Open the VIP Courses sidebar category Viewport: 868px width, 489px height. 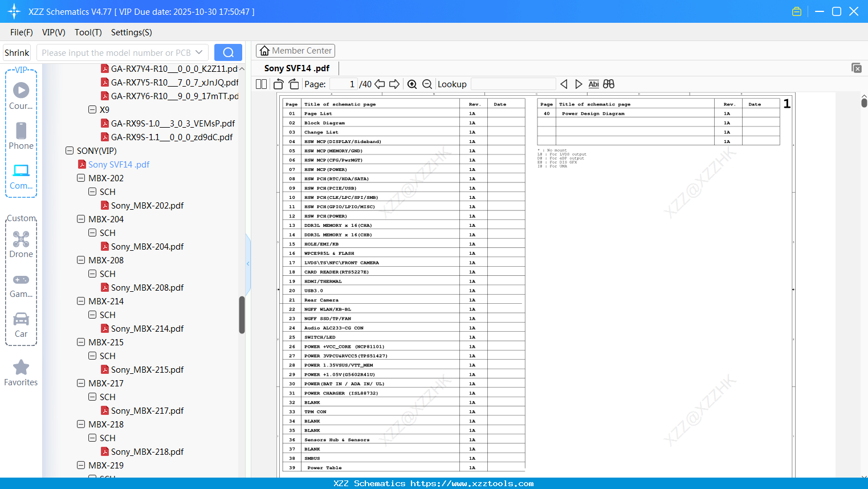(x=21, y=96)
